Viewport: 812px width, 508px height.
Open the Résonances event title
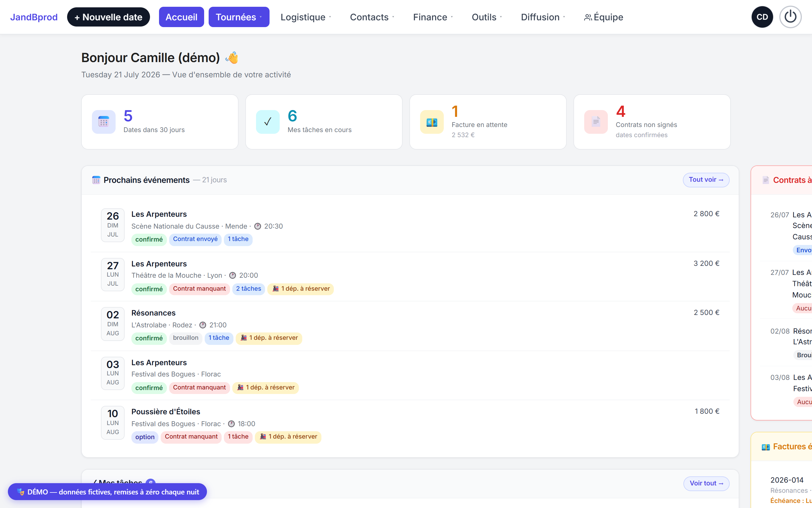pyautogui.click(x=153, y=313)
